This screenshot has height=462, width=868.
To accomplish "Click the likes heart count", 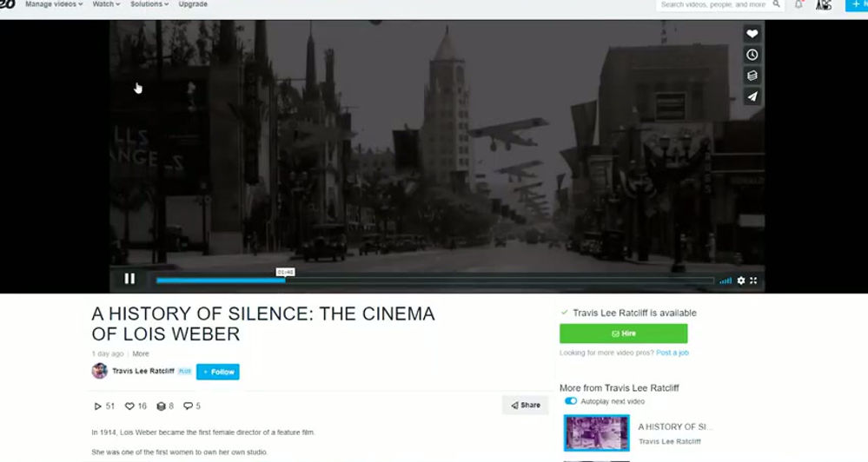I will point(136,406).
